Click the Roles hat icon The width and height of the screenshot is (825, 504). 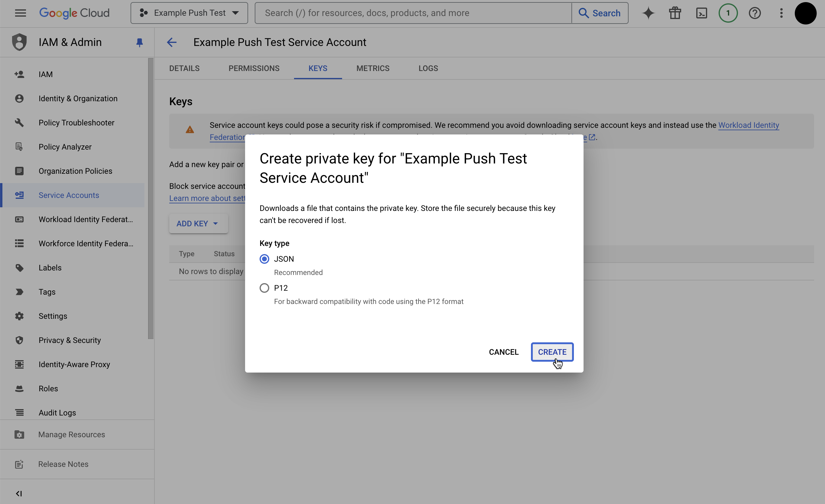click(x=19, y=389)
